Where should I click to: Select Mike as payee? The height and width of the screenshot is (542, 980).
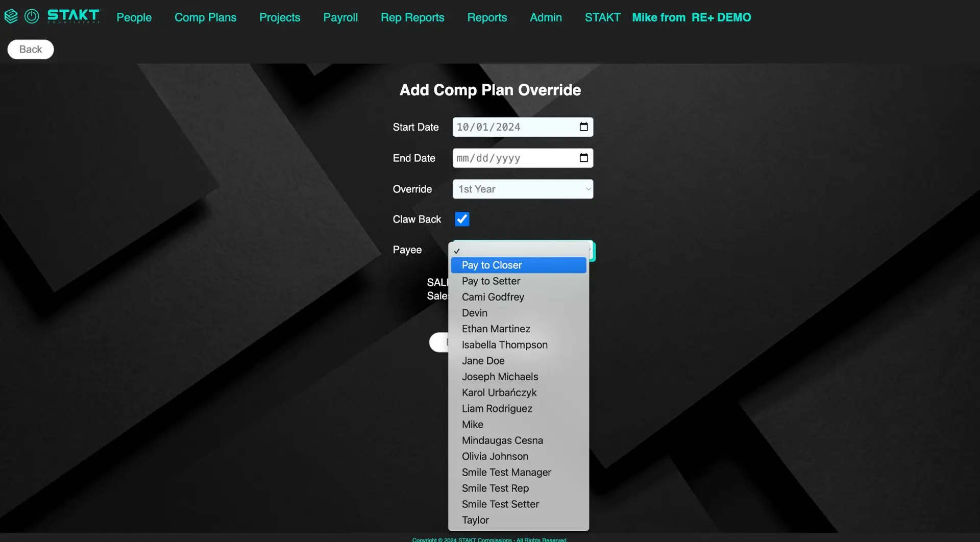pos(519,425)
